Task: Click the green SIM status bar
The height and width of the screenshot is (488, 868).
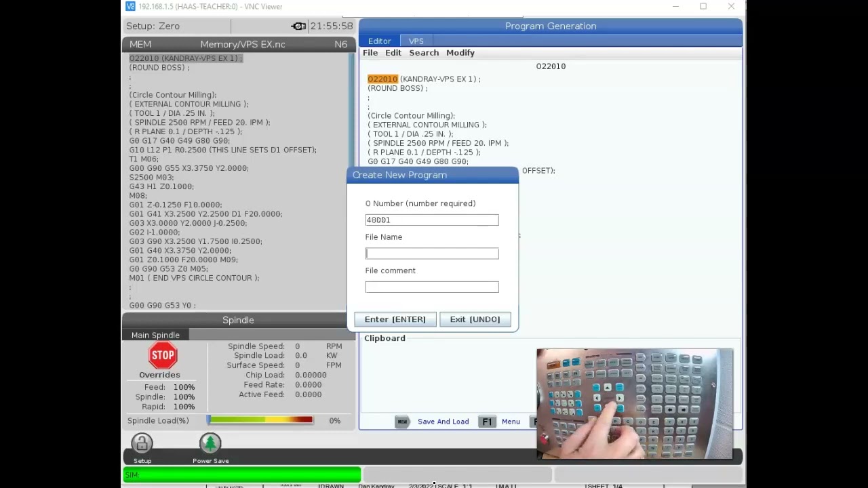Action: coord(241,474)
